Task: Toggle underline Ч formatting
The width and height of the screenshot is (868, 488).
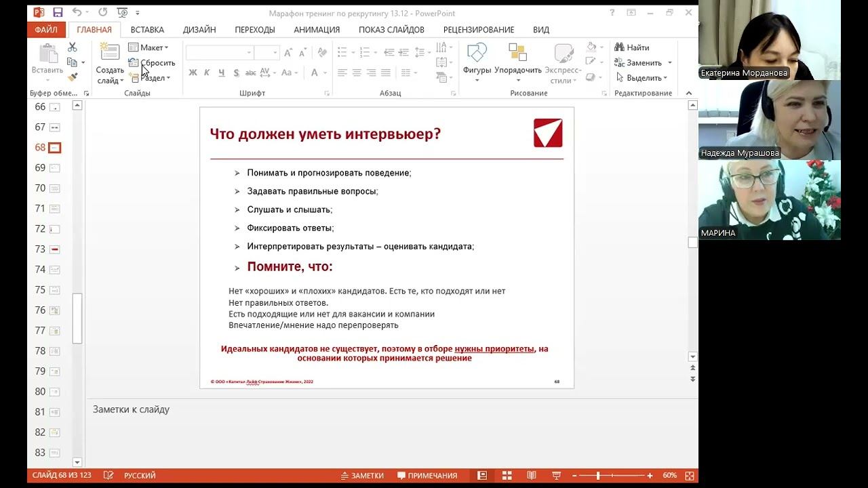Action: tap(221, 73)
